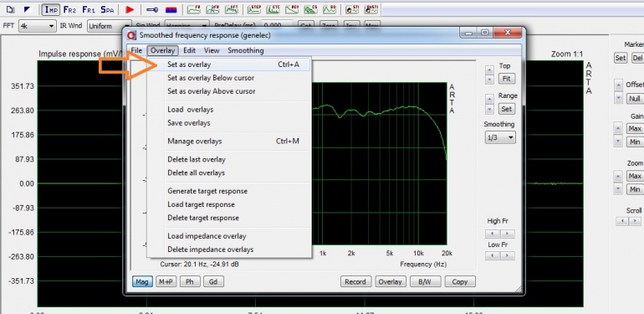The height and width of the screenshot is (314, 644).
Task: Switch to Fr2 dual-channel mode icon
Action: pyautogui.click(x=69, y=9)
